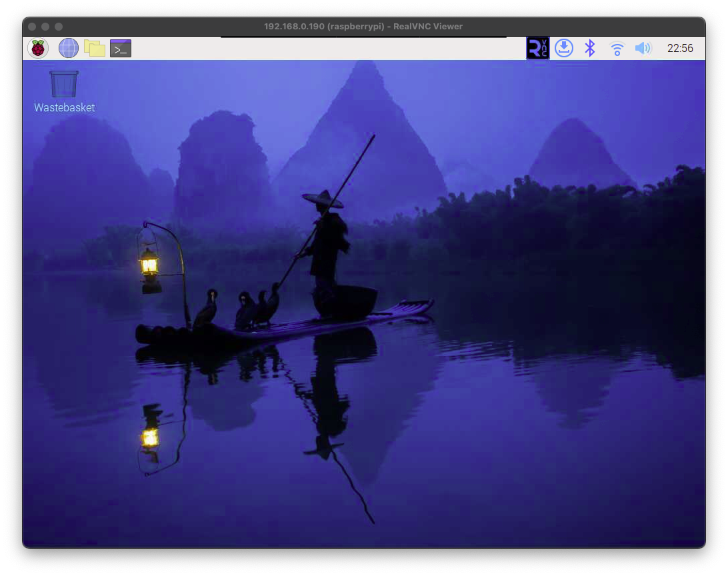Close the RealVNC Viewer window
Image resolution: width=728 pixels, height=576 pixels.
(x=32, y=27)
